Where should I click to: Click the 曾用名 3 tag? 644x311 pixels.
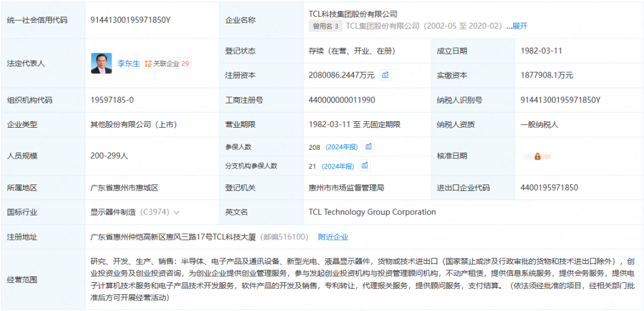[x=326, y=26]
